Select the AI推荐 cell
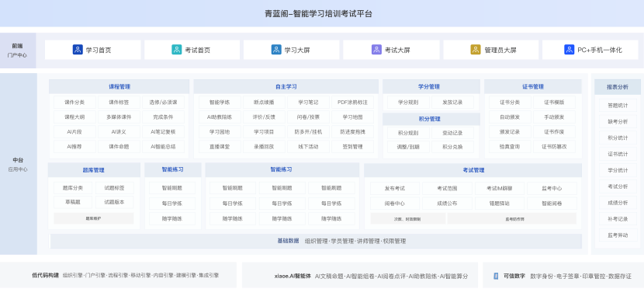This screenshot has width=644, height=296. point(74,146)
